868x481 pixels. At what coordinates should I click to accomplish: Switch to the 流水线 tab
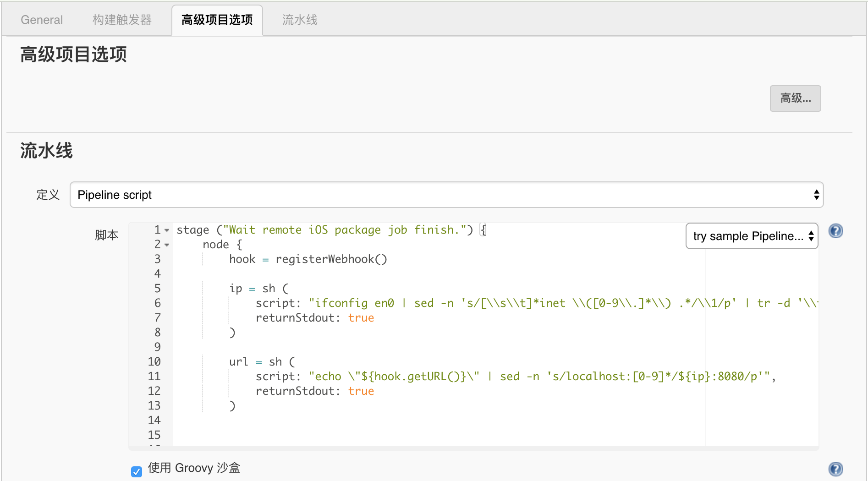[x=300, y=20]
